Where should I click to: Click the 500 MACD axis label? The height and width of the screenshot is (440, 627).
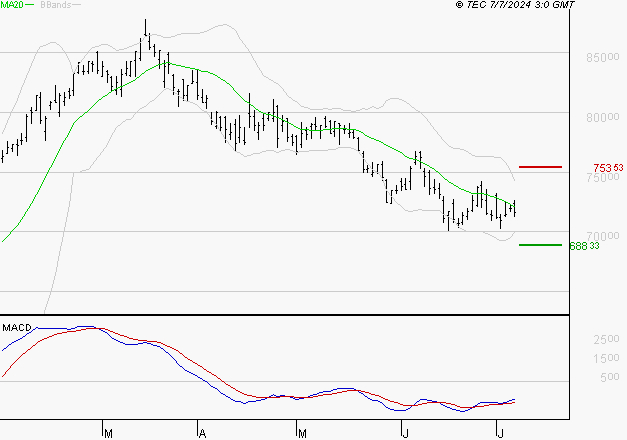pyautogui.click(x=610, y=377)
